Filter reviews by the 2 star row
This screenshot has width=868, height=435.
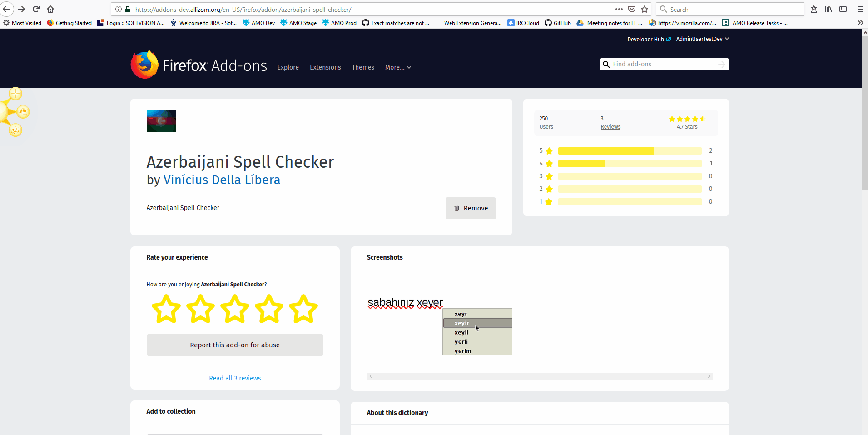tap(626, 189)
